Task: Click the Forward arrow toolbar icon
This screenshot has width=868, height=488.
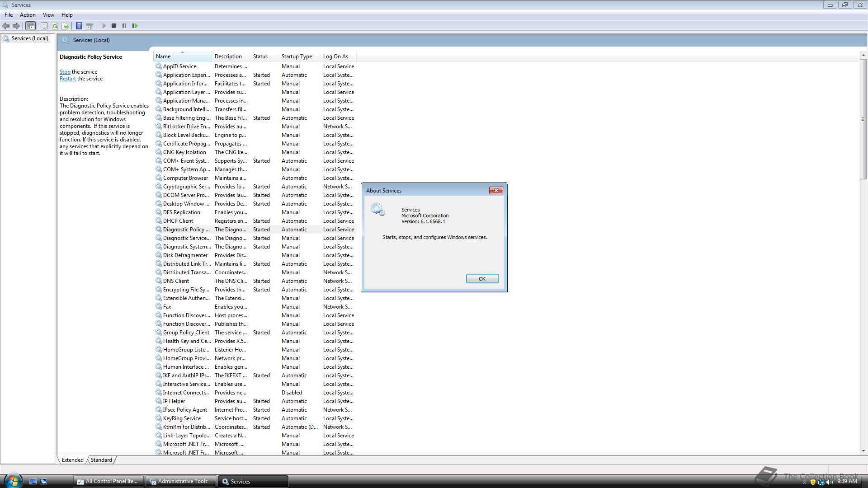Action: (16, 26)
